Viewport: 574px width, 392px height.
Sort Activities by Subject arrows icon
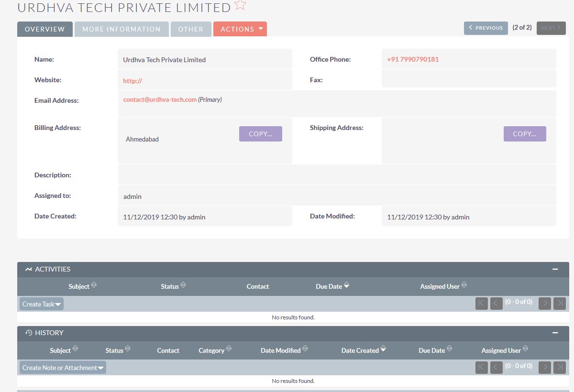(x=94, y=285)
